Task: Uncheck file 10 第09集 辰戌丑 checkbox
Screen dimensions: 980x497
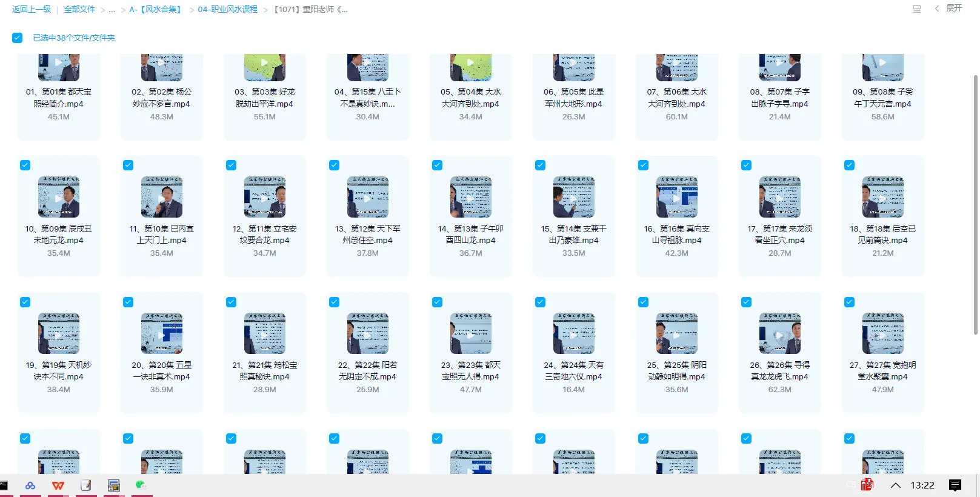Action: pyautogui.click(x=25, y=165)
